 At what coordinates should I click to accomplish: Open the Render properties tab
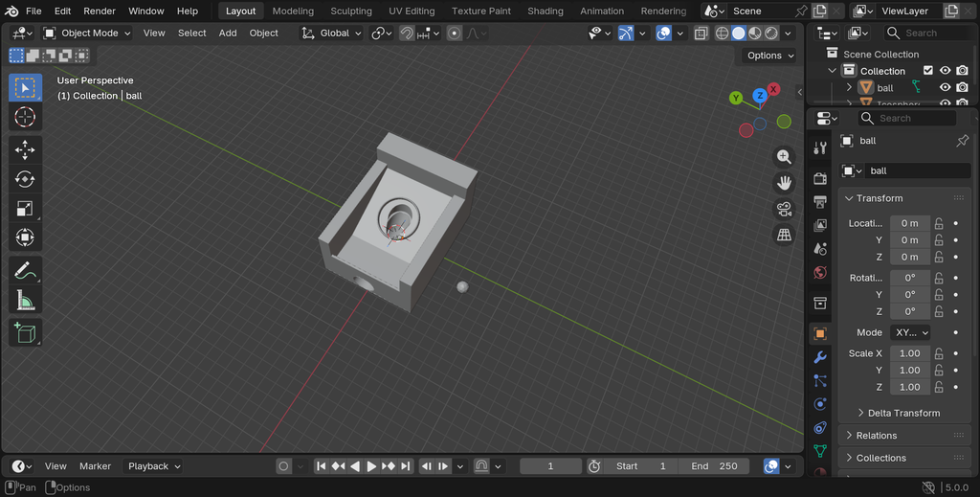[820, 179]
